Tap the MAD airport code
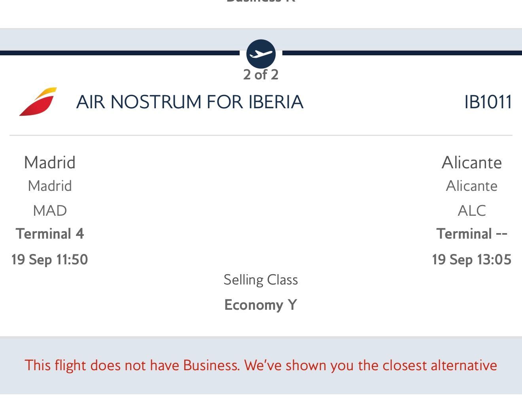Viewport: 522px width, 420px height. [x=50, y=211]
